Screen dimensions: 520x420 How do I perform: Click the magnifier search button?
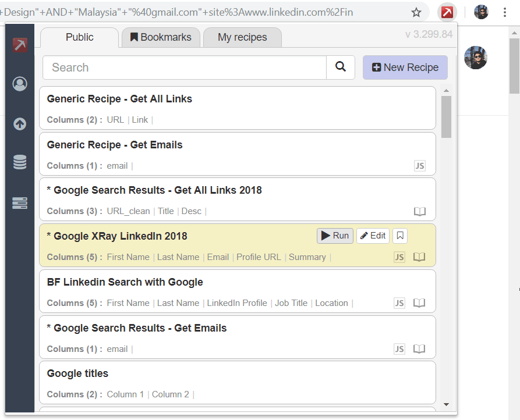(x=341, y=67)
